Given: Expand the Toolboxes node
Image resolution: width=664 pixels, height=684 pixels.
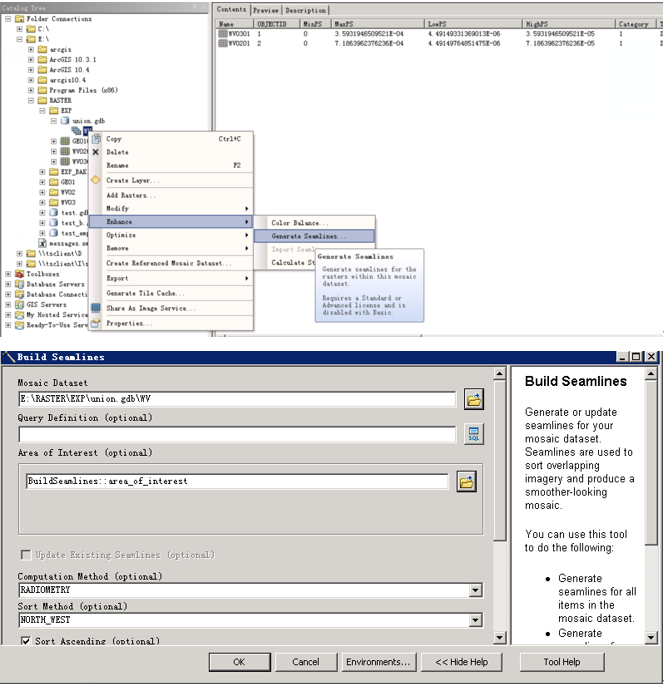Looking at the screenshot, I should point(8,274).
